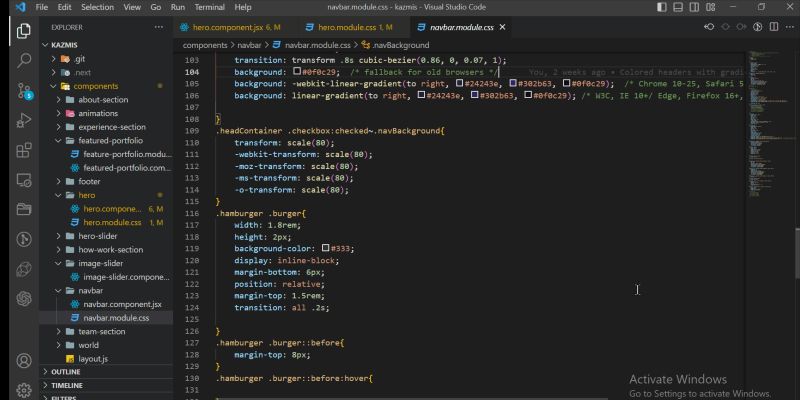Collapse the featured-portfolio folder
800x400 pixels.
[106, 140]
